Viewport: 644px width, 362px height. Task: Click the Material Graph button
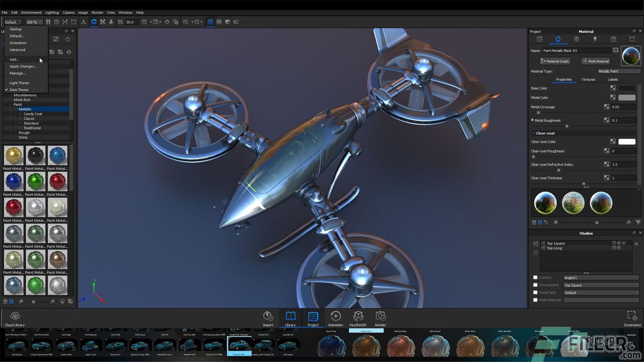point(554,61)
